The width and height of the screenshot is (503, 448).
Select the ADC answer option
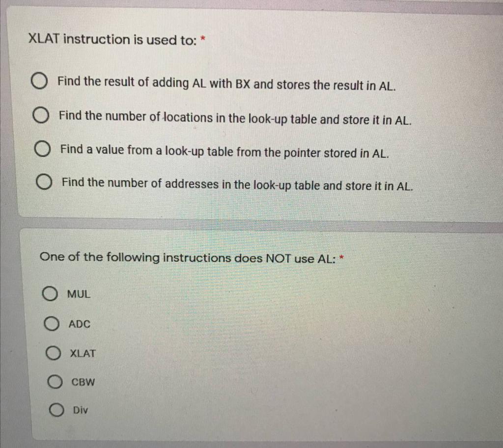click(x=52, y=323)
